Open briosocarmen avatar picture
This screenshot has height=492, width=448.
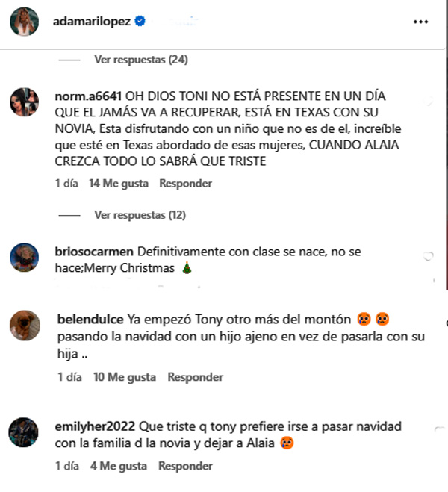coord(24,258)
